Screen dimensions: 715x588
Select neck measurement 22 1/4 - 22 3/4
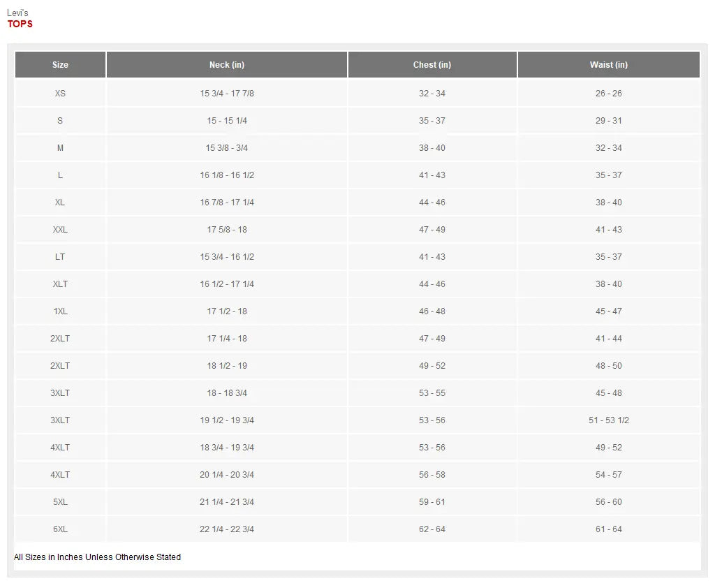coord(227,529)
